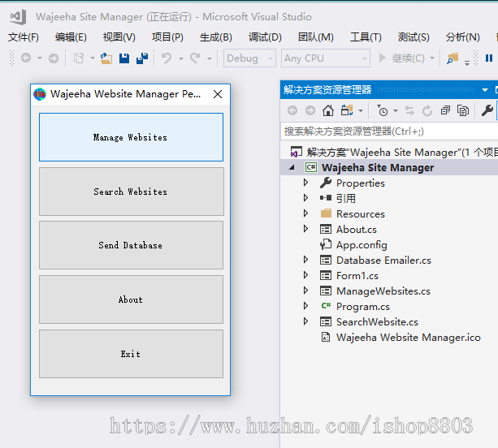This screenshot has height=448, width=498.
Task: Collapse the Wajeeha Site Manager project node
Action: [292, 167]
